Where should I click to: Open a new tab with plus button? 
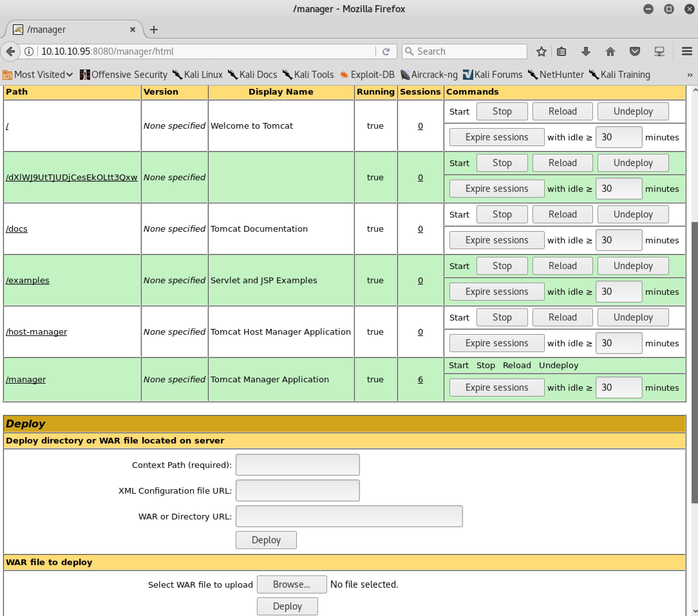pos(154,30)
